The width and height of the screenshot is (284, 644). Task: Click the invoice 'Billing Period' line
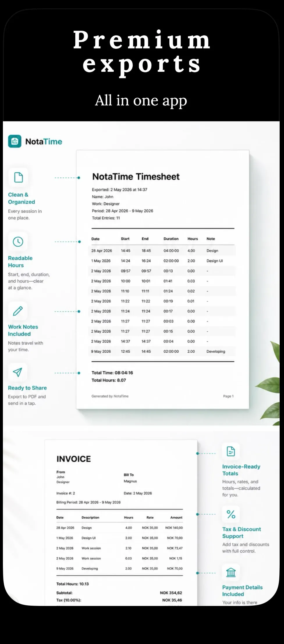[x=88, y=502]
